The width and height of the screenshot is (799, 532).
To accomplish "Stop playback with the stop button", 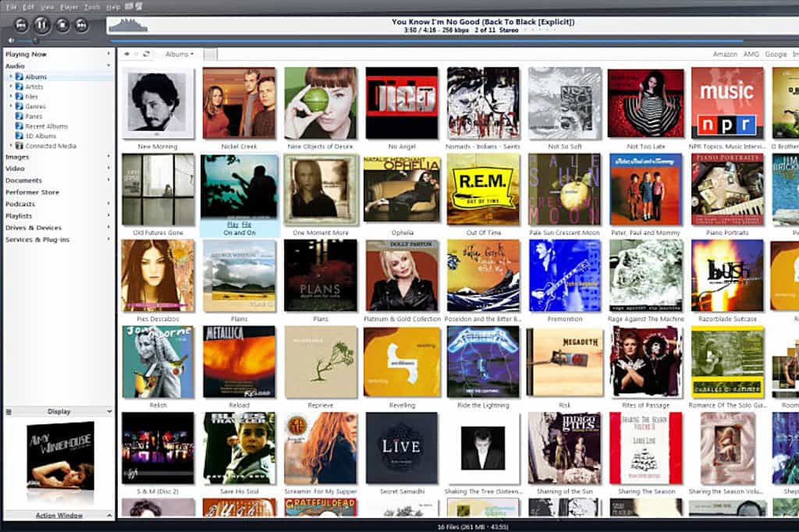I will 62,24.
